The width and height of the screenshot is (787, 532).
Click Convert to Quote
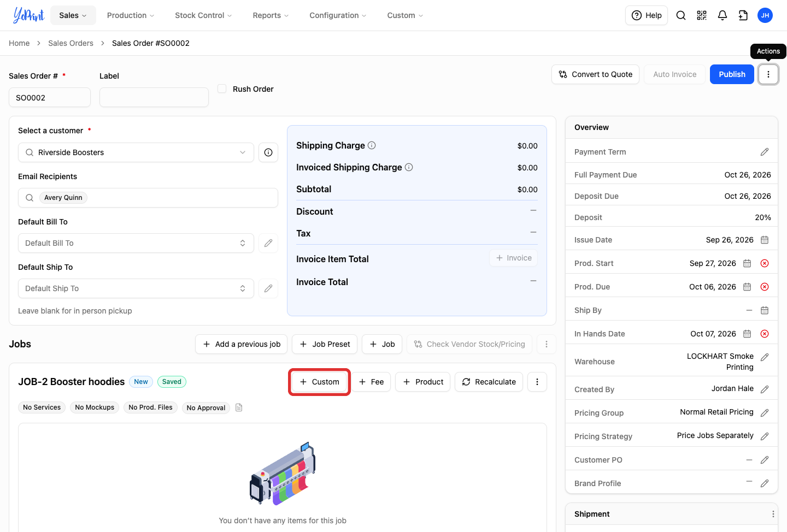tap(595, 74)
